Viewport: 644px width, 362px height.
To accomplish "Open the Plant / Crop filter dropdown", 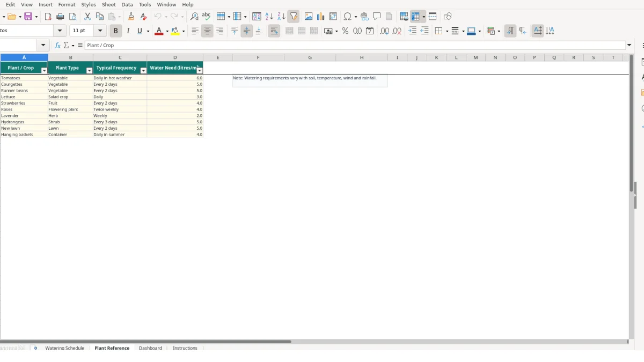I will click(x=45, y=70).
